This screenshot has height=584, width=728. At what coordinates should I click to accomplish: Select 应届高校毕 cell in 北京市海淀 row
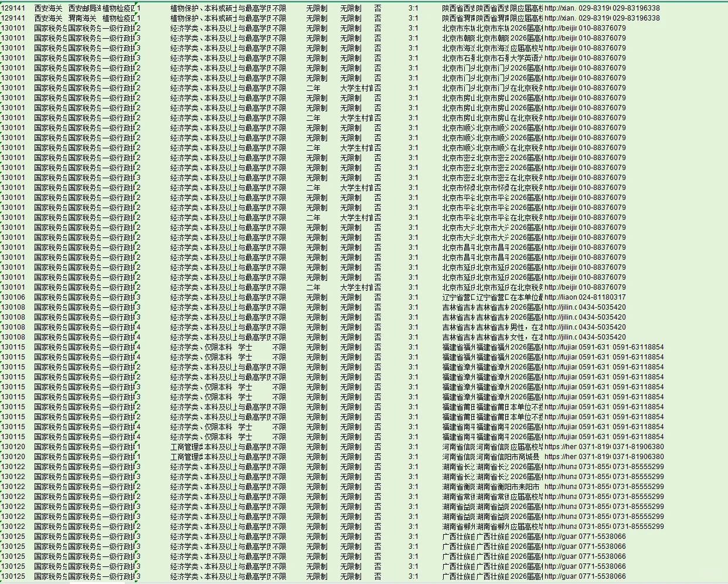pyautogui.click(x=526, y=48)
